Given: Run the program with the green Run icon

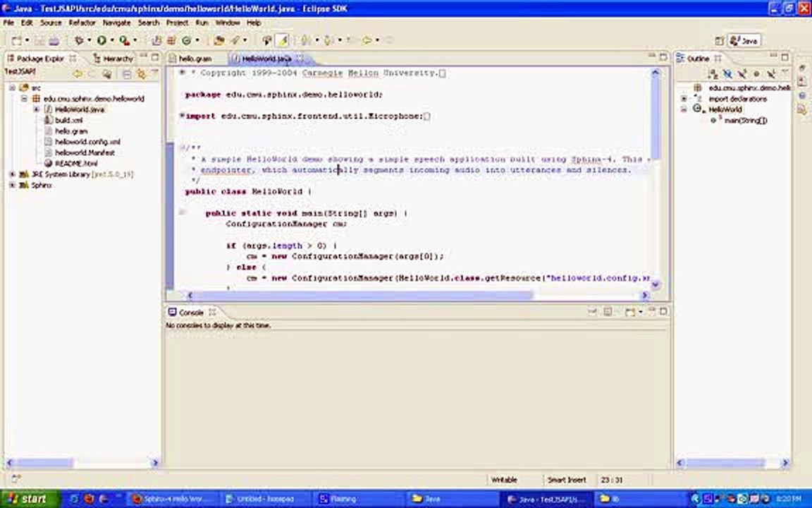Looking at the screenshot, I should 101,40.
